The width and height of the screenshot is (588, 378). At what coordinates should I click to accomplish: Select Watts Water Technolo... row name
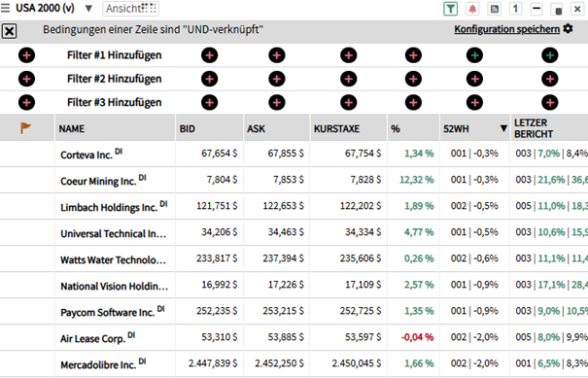click(x=114, y=259)
